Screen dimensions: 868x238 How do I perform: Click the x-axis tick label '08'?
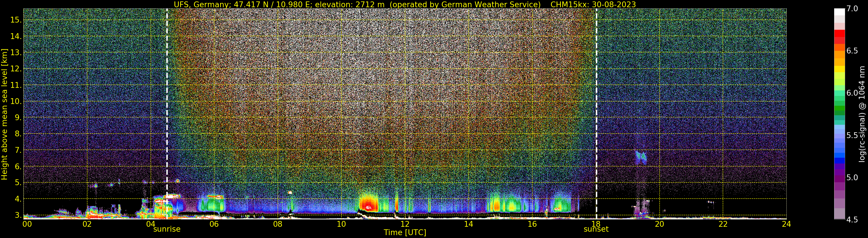pos(278,224)
